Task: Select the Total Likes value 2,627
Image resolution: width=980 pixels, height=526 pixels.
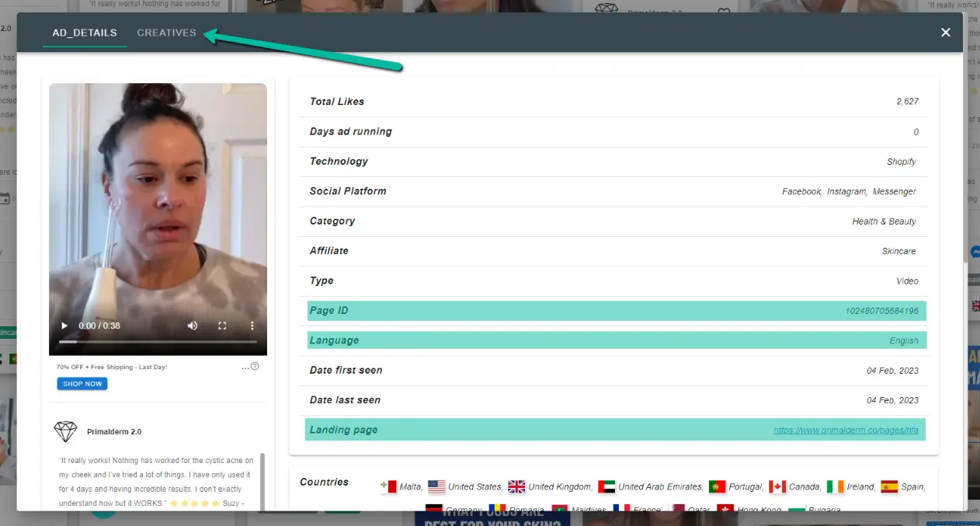Action: (x=908, y=102)
